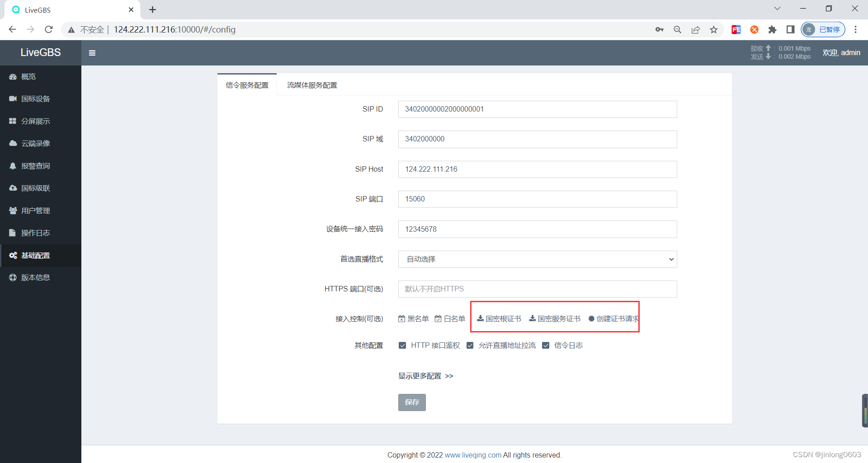
Task: Click the 国标设备 camera icon
Action: (13, 99)
